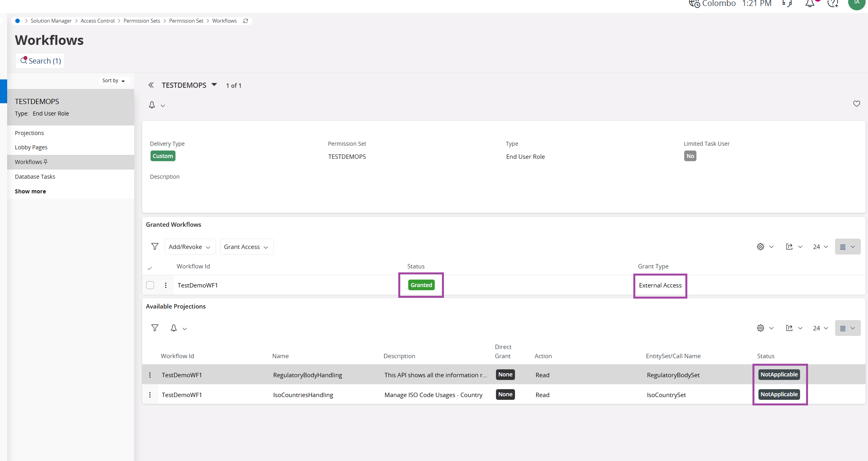Open the notifications bell in header
This screenshot has height=461, width=868.
810,4
